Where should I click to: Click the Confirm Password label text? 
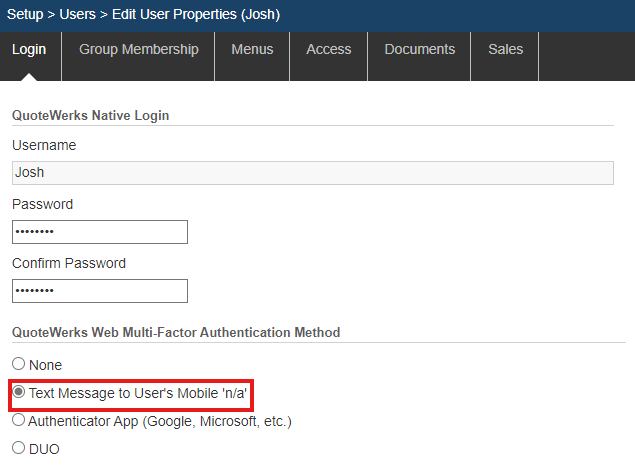click(69, 264)
